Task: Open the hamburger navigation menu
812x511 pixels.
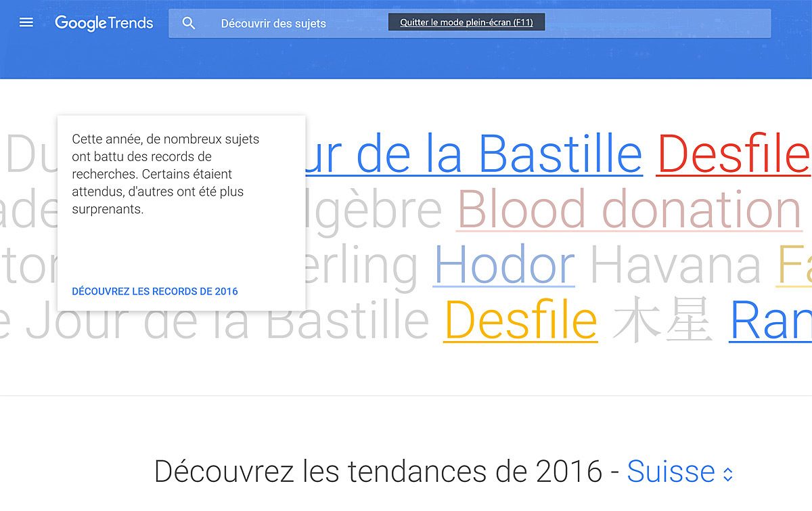Action: [26, 22]
